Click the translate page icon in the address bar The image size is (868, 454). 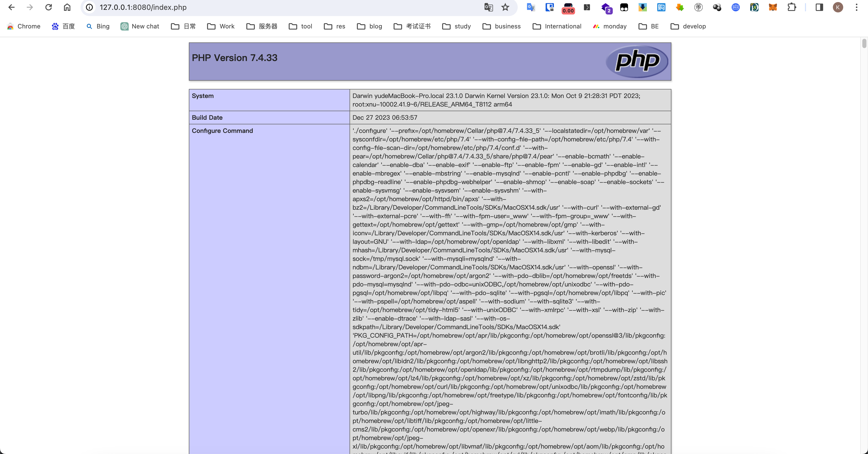click(488, 7)
